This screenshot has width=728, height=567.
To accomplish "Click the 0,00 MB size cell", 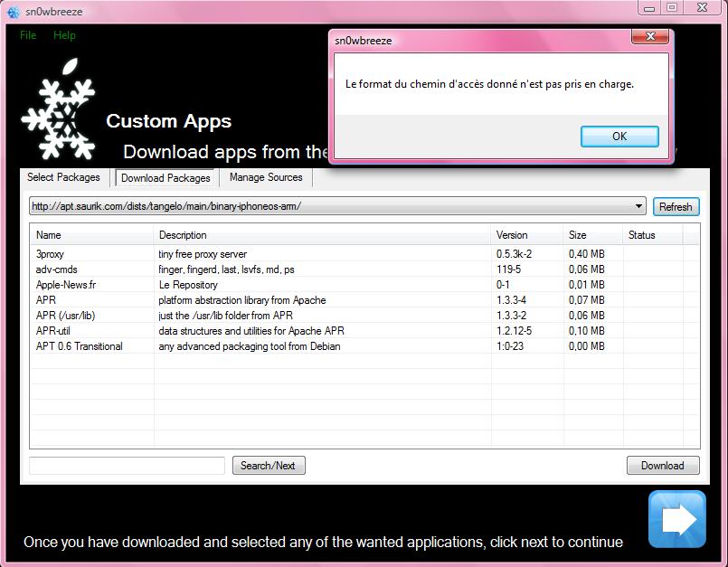I will (586, 346).
